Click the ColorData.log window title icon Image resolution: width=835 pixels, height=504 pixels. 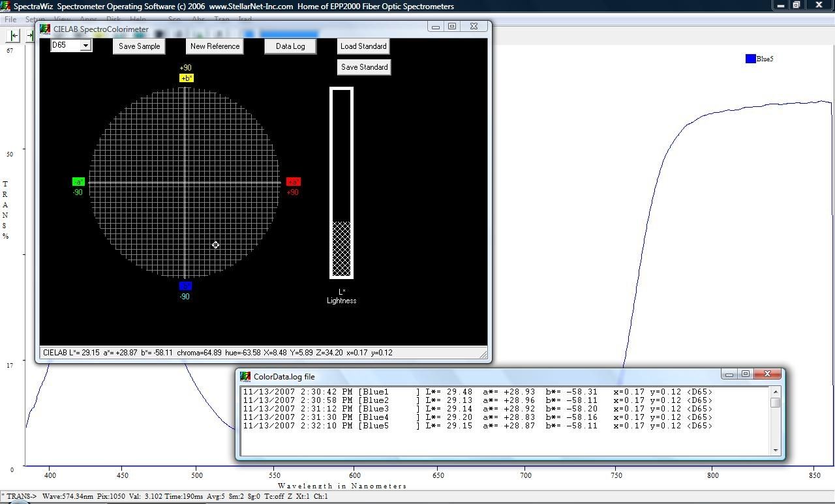click(246, 375)
